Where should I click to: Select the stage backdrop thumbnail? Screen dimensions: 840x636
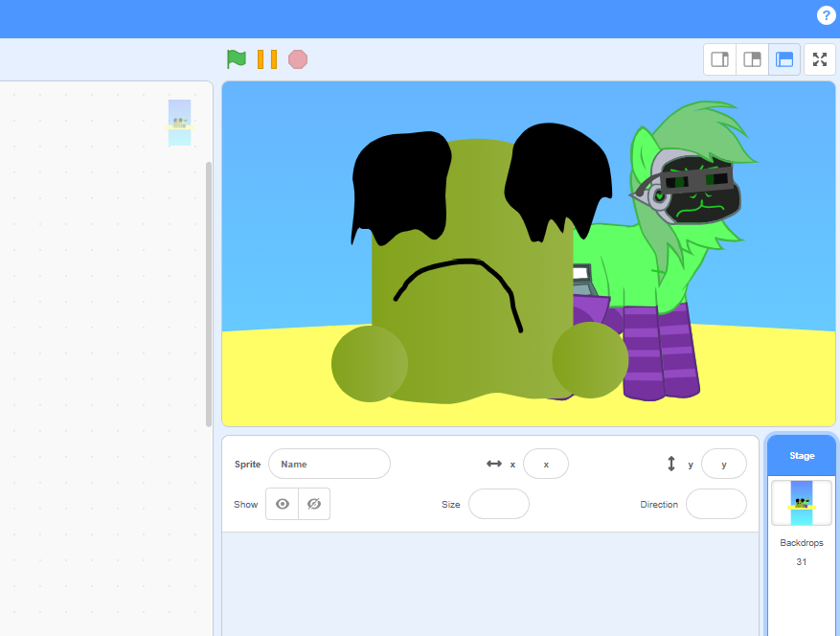(x=802, y=503)
